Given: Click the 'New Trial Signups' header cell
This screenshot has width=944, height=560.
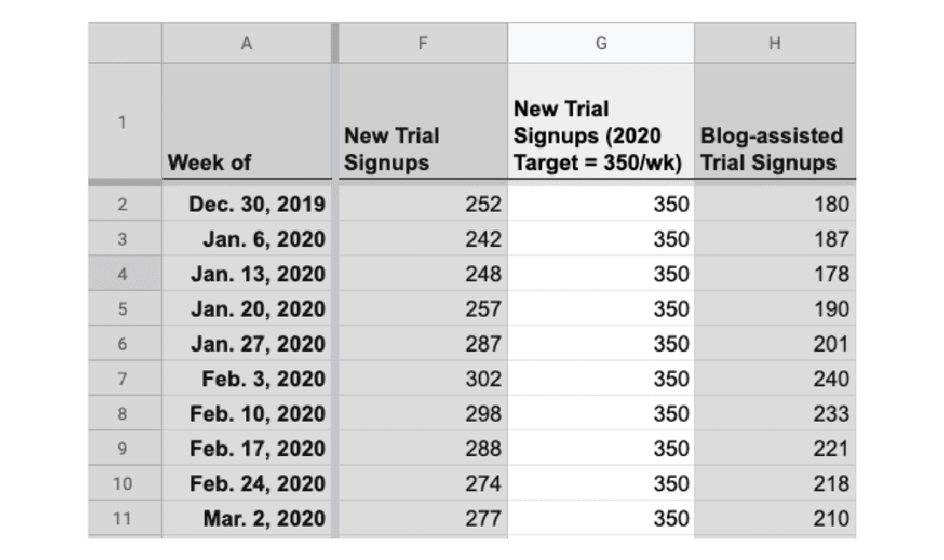Looking at the screenshot, I should point(423,122).
